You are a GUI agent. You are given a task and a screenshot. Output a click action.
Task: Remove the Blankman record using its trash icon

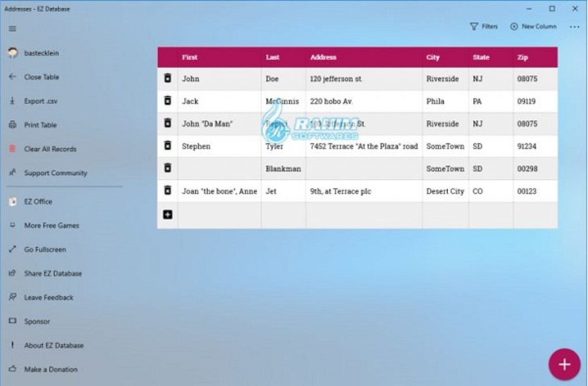coord(168,168)
